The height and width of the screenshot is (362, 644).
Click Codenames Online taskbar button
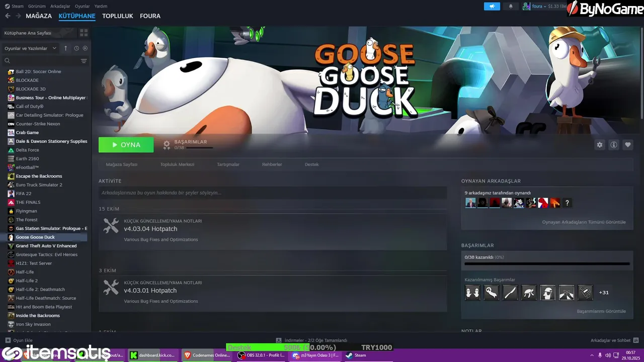pyautogui.click(x=206, y=355)
